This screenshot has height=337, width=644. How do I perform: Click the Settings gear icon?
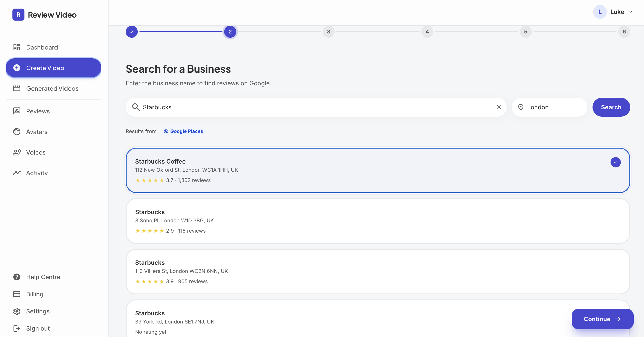(17, 311)
